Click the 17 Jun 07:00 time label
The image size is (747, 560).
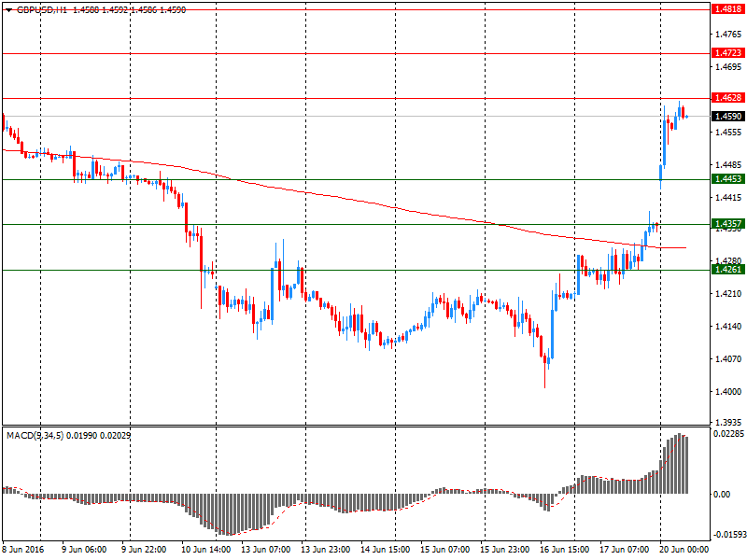pos(624,550)
